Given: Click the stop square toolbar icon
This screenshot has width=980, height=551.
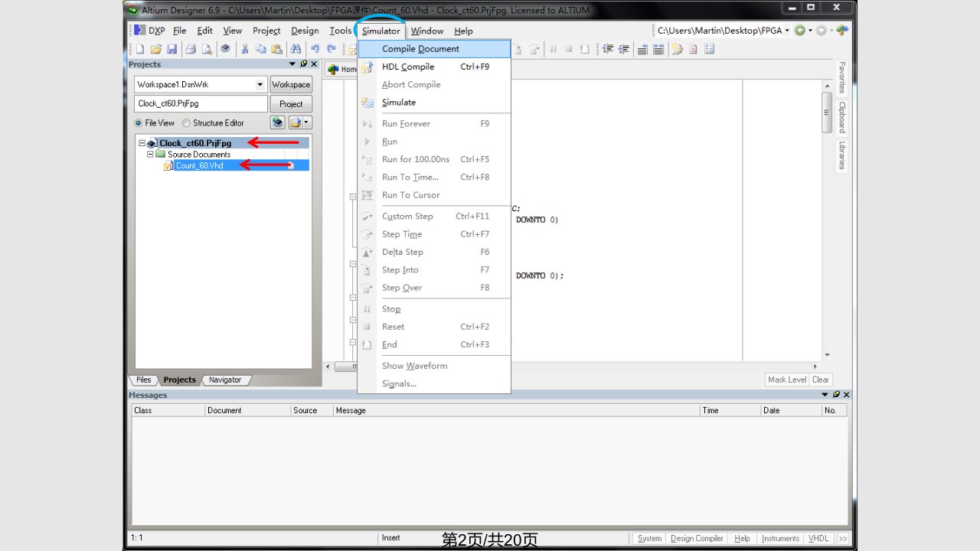Looking at the screenshot, I should pyautogui.click(x=569, y=49).
